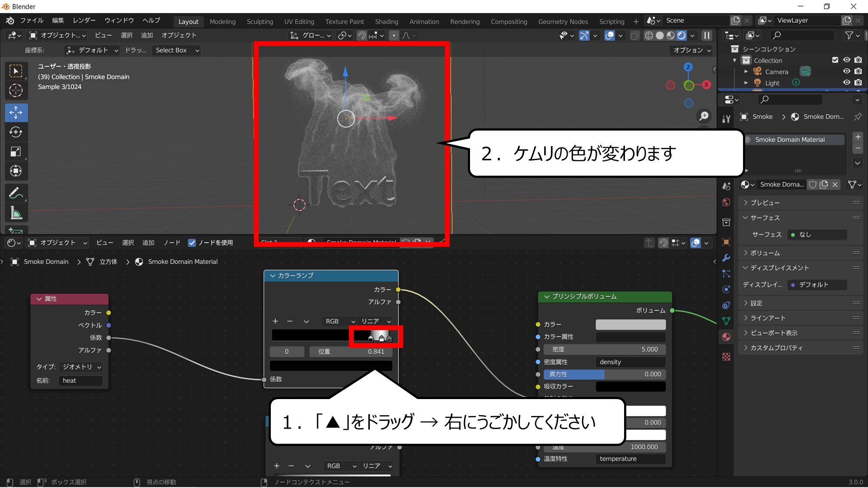This screenshot has height=488, width=868.
Task: Open the Modifier properties wrench tab
Action: (726, 258)
